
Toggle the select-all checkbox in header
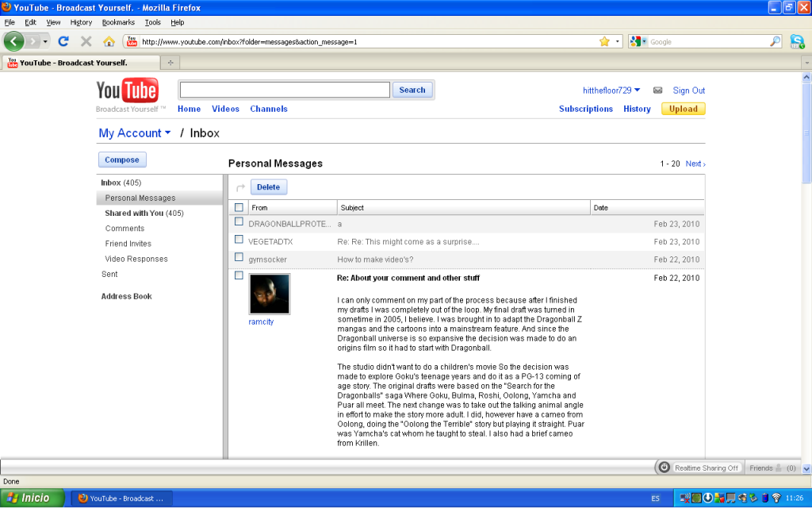pos(239,208)
